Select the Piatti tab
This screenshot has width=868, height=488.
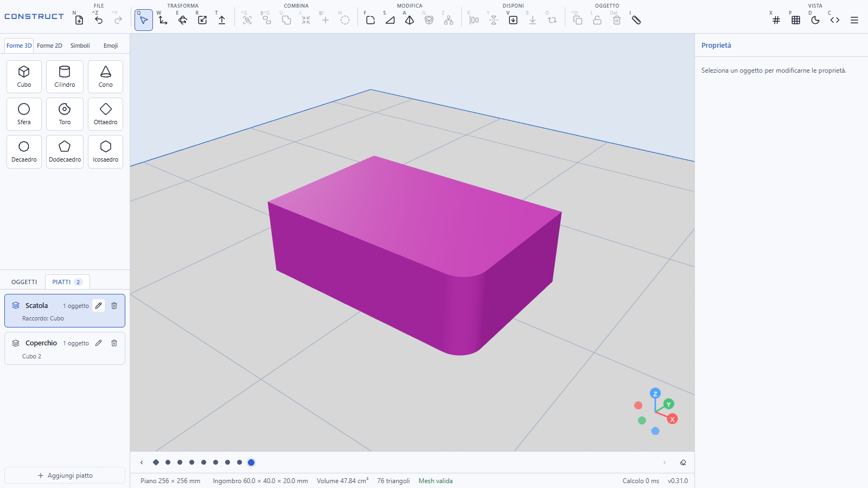click(67, 282)
